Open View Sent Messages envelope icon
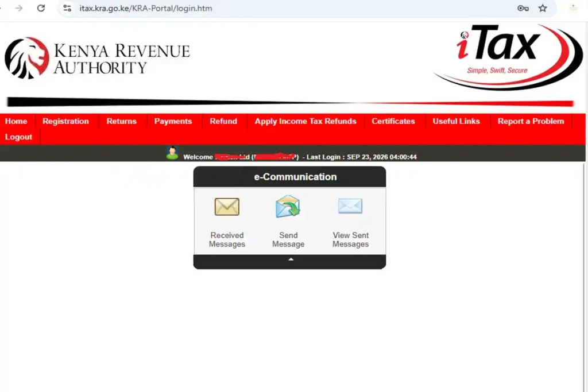This screenshot has height=392, width=588. click(350, 205)
